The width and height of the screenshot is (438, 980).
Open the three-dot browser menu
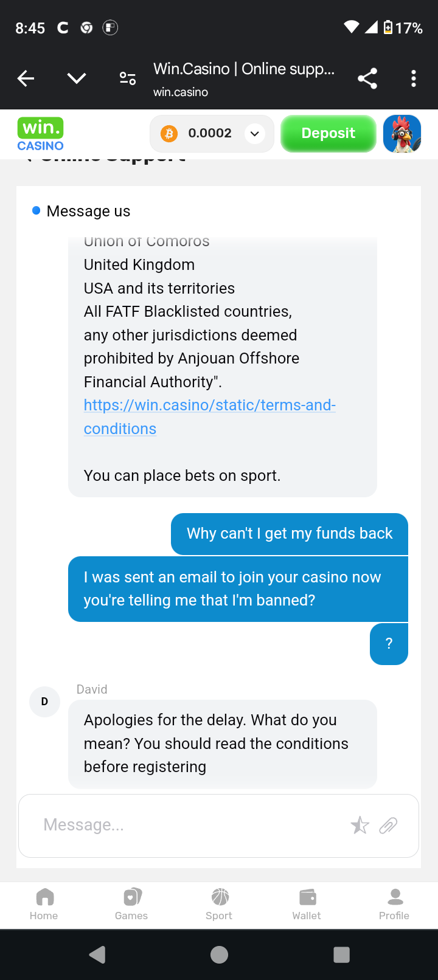[414, 78]
